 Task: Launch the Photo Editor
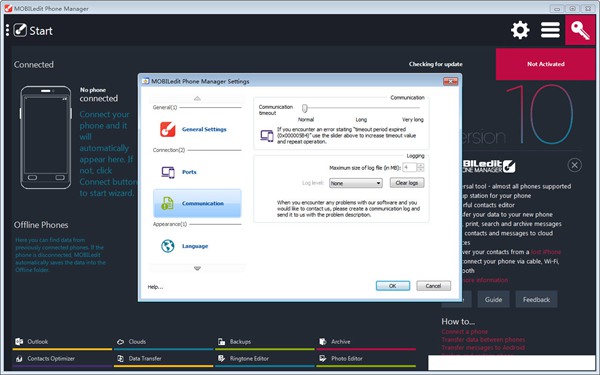(341, 359)
